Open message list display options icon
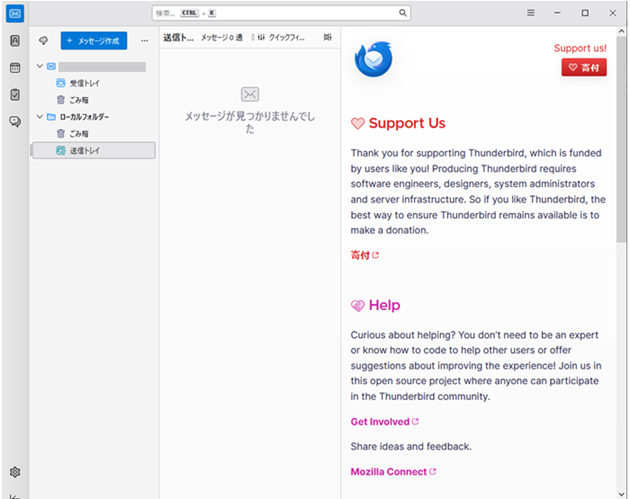The image size is (630, 499). 327,37
